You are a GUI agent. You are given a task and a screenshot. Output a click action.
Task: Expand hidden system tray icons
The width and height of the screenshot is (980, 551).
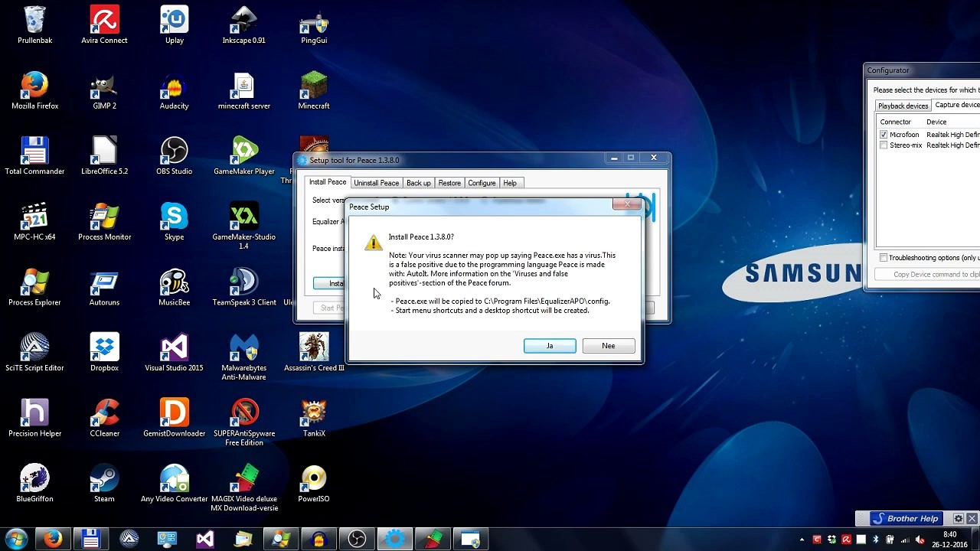click(x=802, y=539)
